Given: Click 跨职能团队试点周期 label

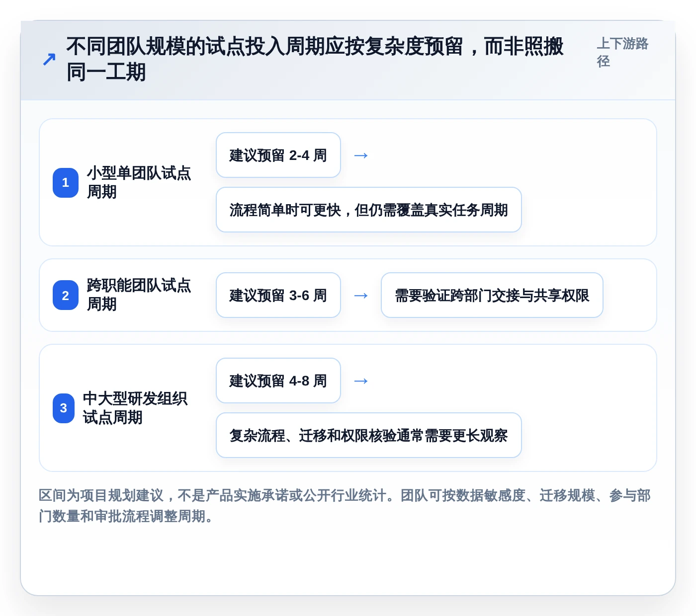Looking at the screenshot, I should click(x=139, y=295).
